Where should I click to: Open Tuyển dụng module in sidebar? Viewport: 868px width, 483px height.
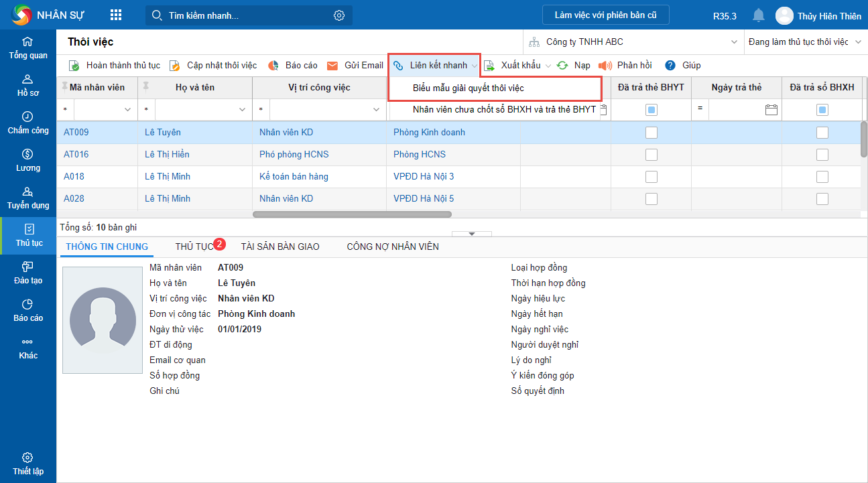pos(27,198)
